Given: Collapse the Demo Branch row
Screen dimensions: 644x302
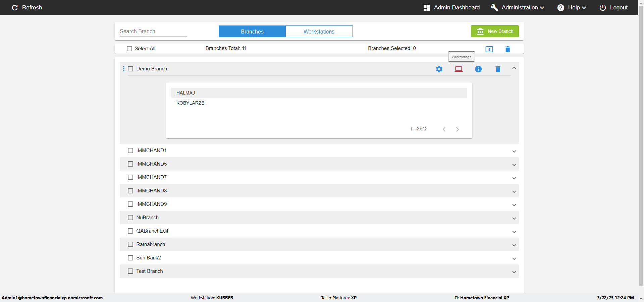Looking at the screenshot, I should tap(514, 68).
